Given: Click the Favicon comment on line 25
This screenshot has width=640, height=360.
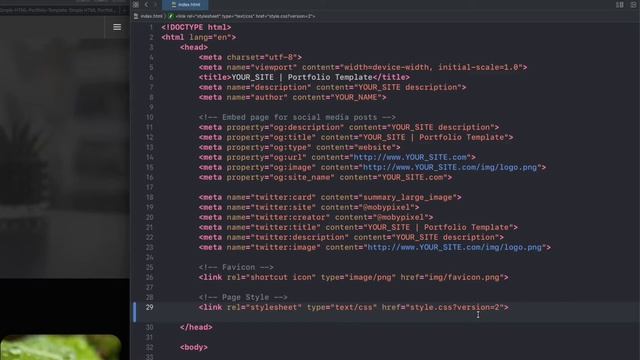Looking at the screenshot, I should pos(236,267).
